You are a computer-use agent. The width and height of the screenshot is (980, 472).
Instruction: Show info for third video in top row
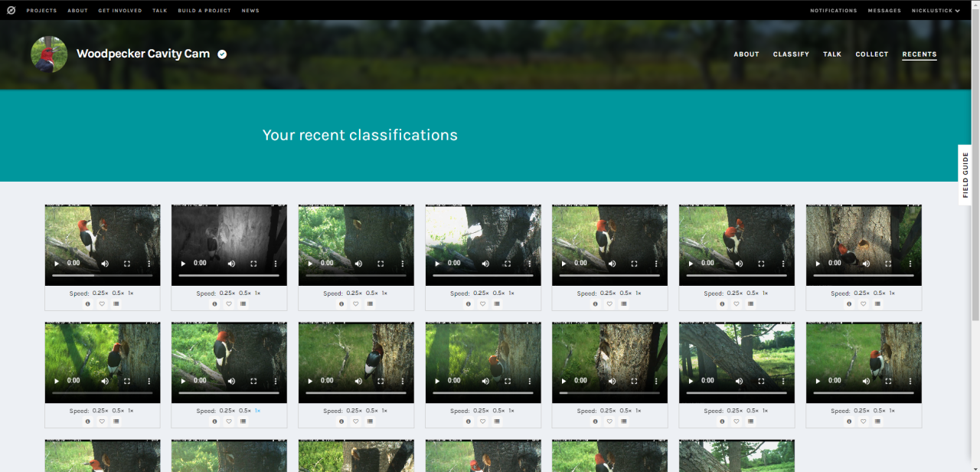[342, 303]
